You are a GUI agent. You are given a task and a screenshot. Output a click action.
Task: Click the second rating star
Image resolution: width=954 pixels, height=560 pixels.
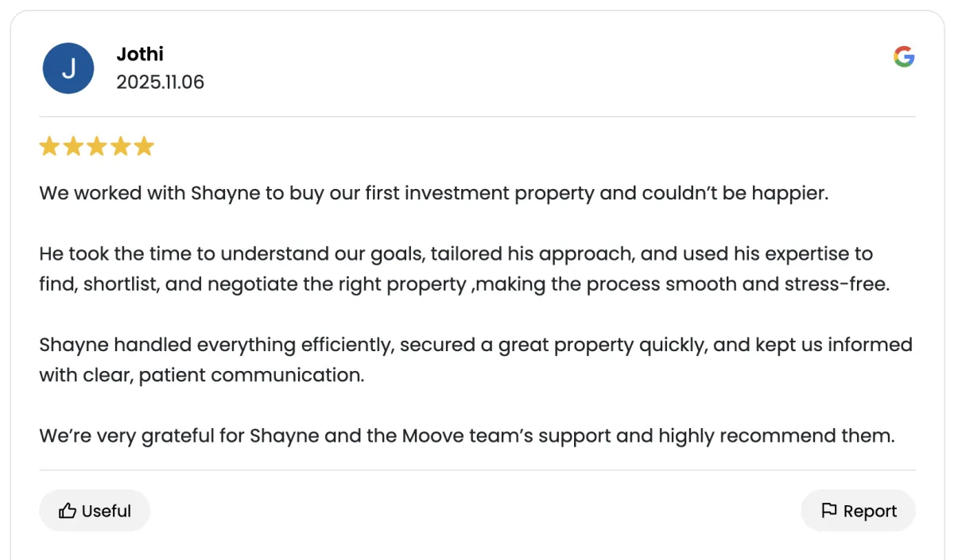(x=73, y=147)
